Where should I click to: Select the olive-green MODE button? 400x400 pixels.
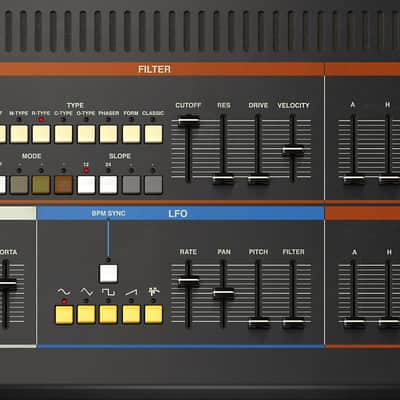click(41, 185)
